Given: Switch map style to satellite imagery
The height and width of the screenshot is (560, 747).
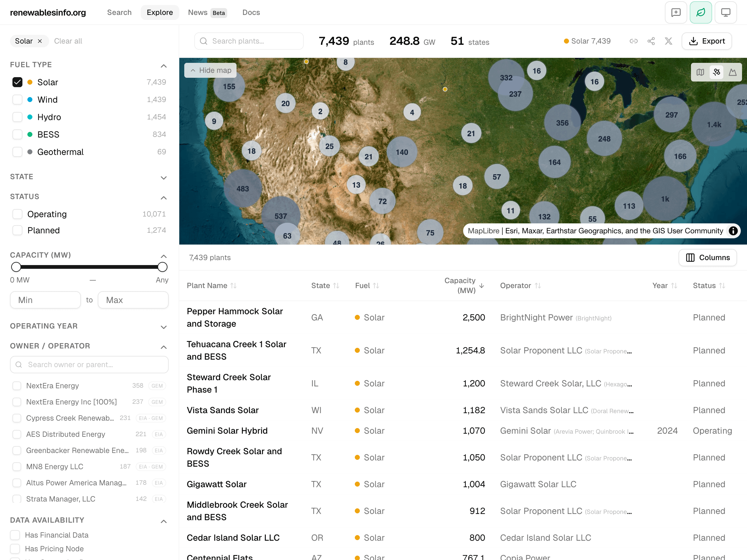Looking at the screenshot, I should [716, 72].
